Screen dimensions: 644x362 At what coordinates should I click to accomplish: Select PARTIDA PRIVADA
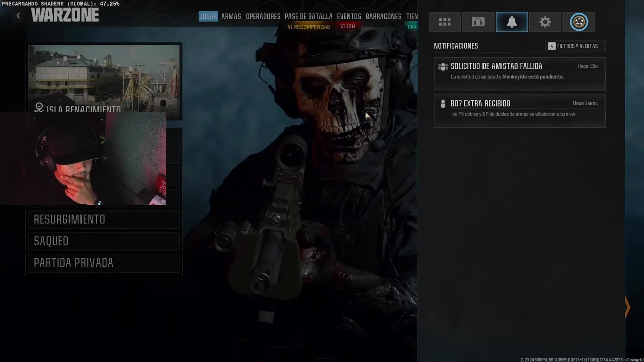(x=104, y=263)
